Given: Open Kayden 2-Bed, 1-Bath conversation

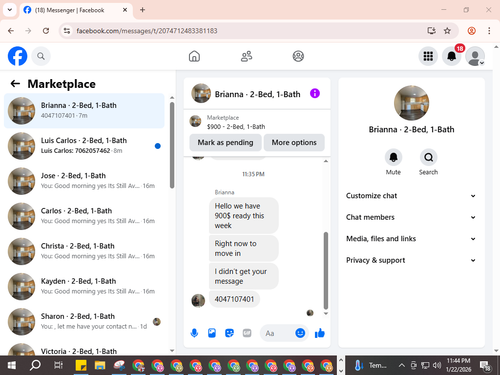Looking at the screenshot, I should (84, 286).
